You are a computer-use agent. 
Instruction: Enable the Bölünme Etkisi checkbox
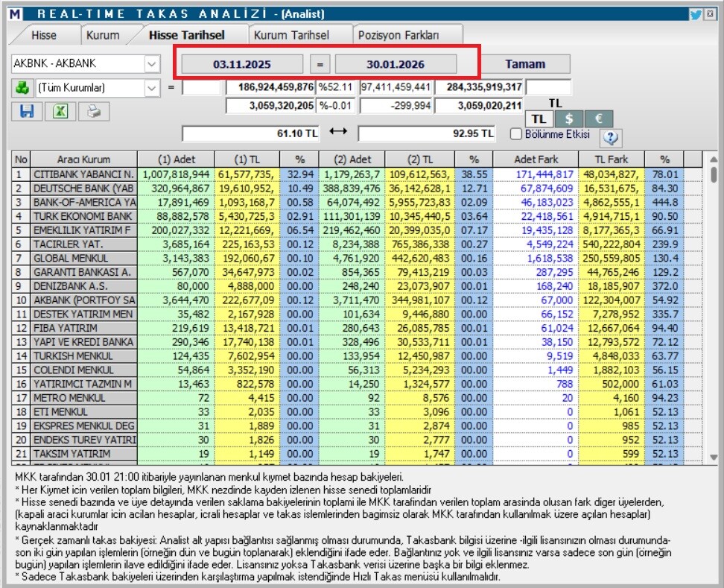pos(516,134)
